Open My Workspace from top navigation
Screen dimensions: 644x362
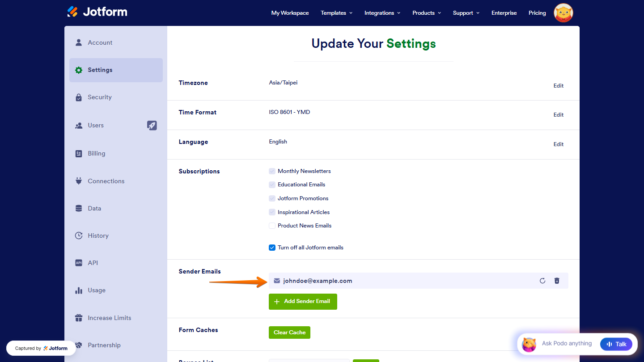pos(290,13)
